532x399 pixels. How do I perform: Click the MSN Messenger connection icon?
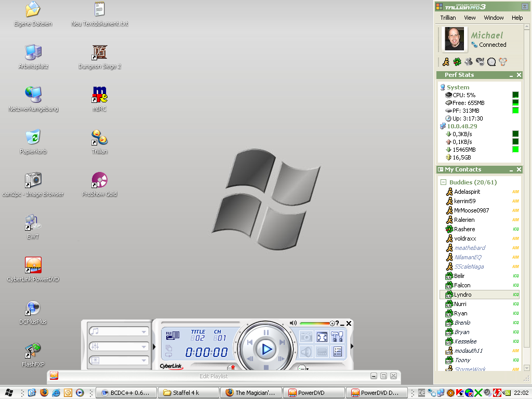[x=469, y=62]
